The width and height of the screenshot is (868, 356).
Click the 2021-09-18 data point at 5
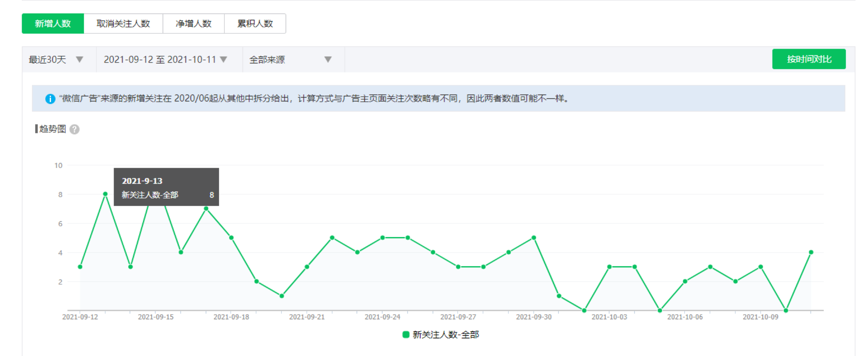(231, 238)
